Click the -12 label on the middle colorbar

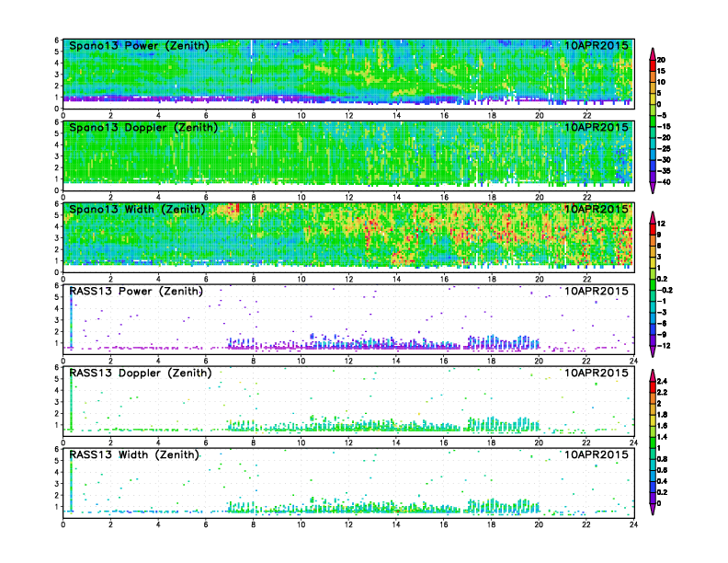[664, 346]
